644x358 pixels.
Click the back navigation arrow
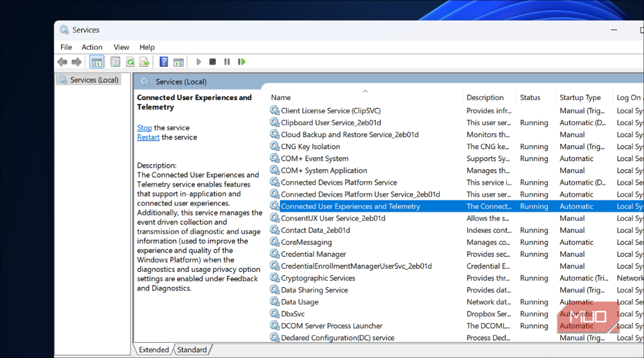[62, 62]
